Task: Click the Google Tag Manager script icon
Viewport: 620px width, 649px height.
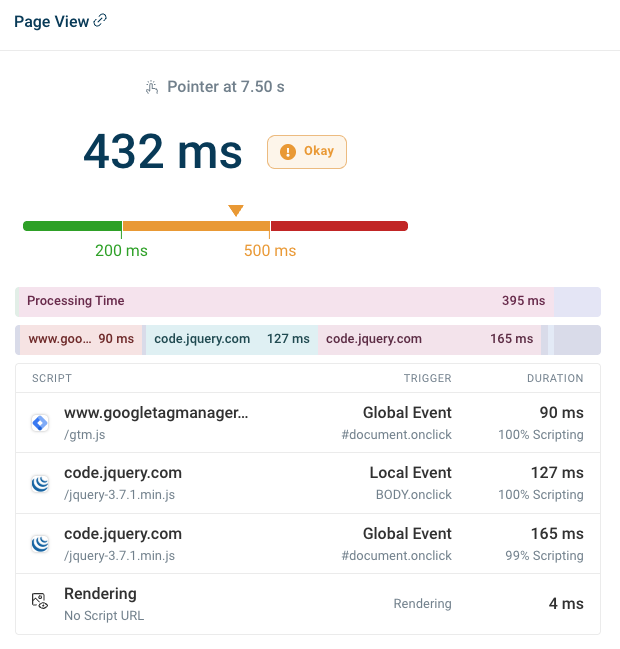Action: 40,423
